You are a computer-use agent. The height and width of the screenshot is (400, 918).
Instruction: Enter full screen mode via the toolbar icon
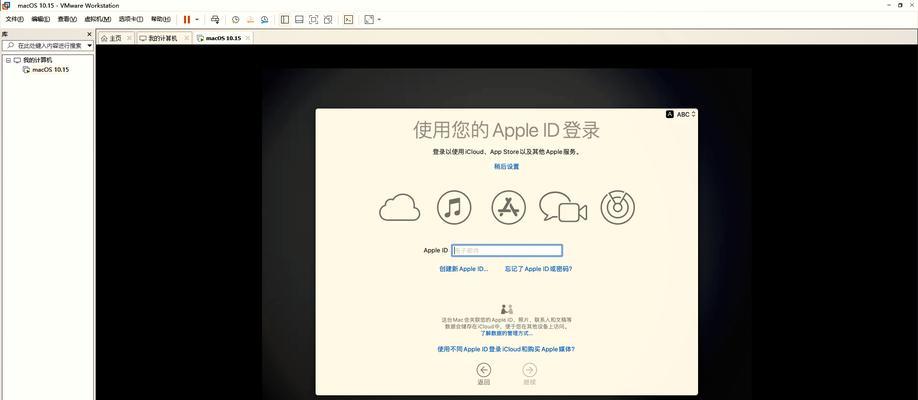tap(313, 19)
